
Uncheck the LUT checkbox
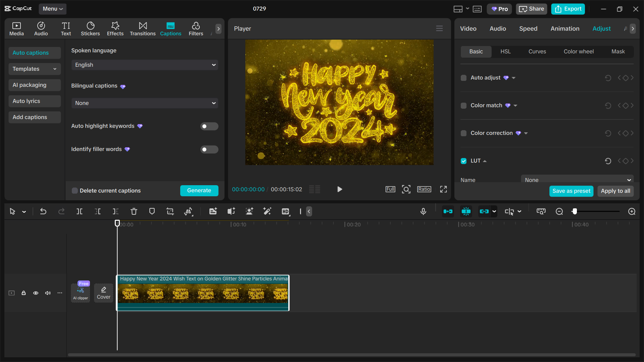[463, 161]
